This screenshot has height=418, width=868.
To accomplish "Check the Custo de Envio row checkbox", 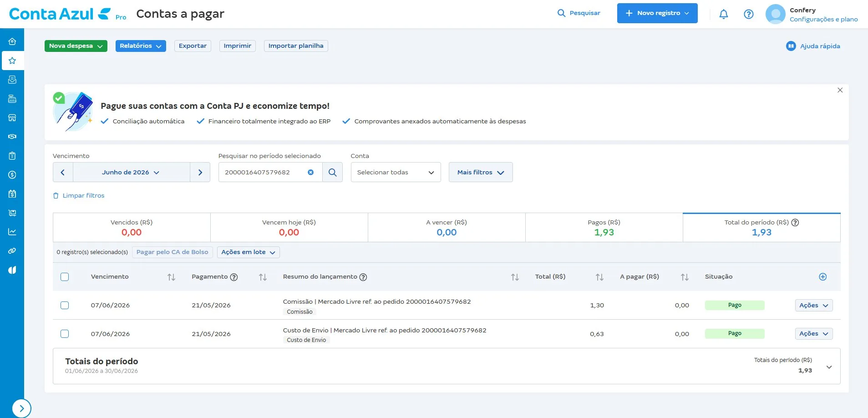I will pos(65,334).
